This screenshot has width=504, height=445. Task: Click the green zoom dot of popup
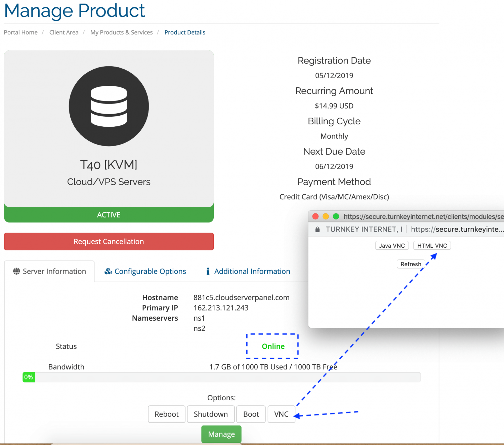[336, 216]
